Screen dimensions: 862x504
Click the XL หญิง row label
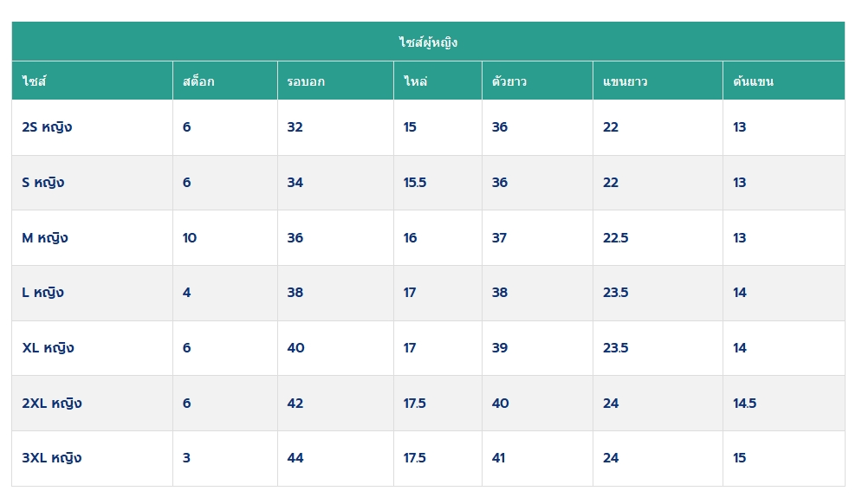(x=48, y=348)
